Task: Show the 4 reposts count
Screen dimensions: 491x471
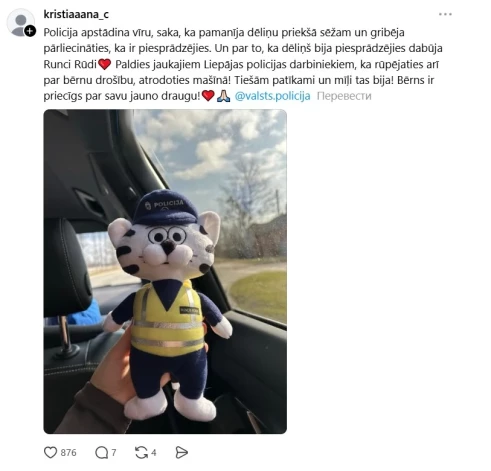Action: 154,452
